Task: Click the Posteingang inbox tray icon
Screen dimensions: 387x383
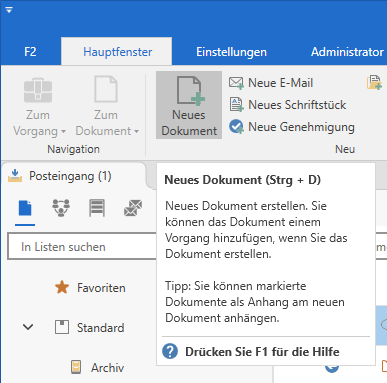Action: [15, 176]
